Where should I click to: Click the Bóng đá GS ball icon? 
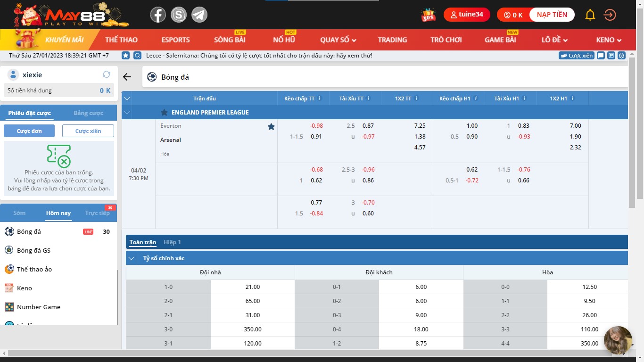pos(9,250)
